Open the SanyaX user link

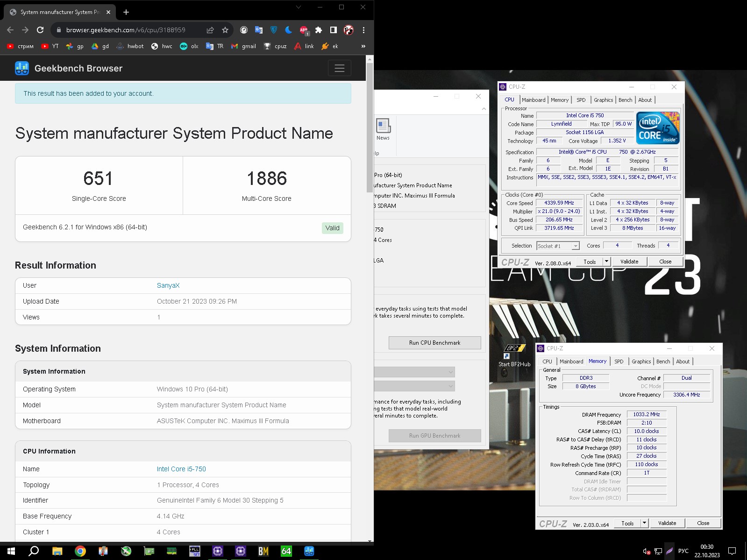tap(168, 285)
